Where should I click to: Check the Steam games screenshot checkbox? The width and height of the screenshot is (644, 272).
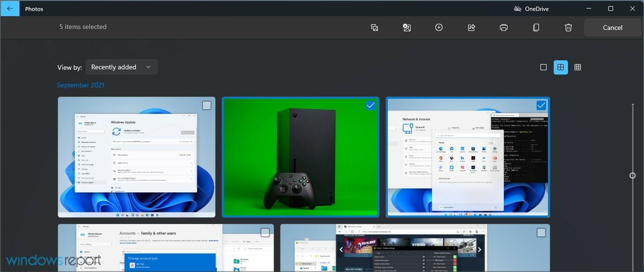(541, 233)
